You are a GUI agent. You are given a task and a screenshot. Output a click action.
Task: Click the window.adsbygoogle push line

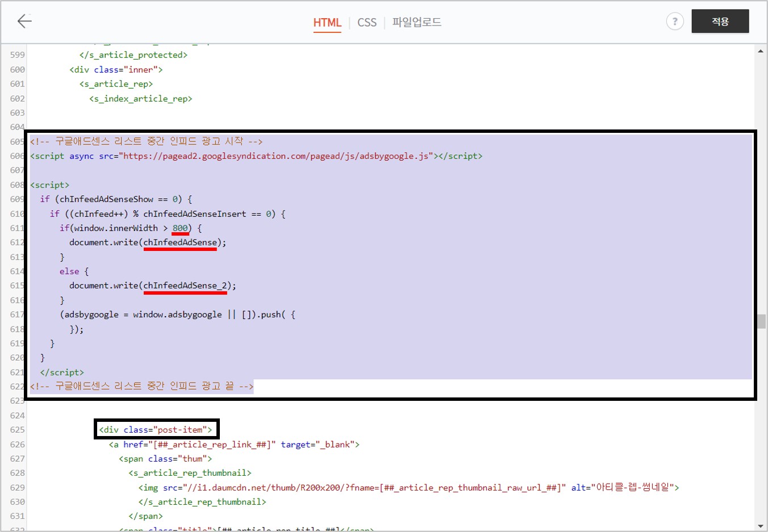tap(177, 315)
